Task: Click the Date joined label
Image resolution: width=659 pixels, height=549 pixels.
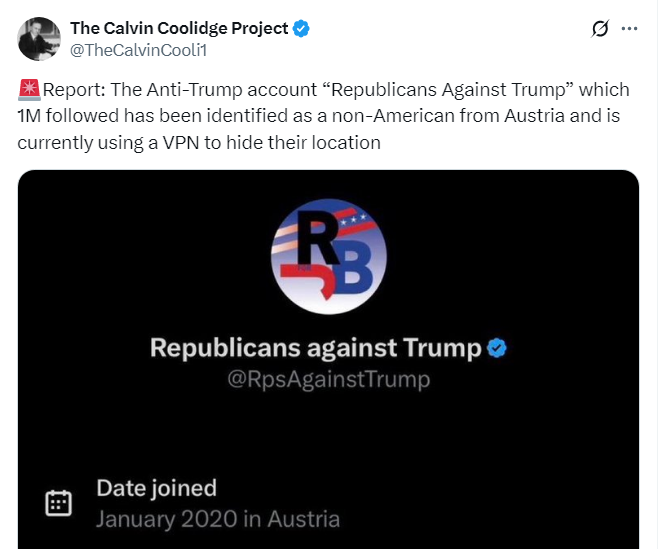Action: (x=156, y=488)
